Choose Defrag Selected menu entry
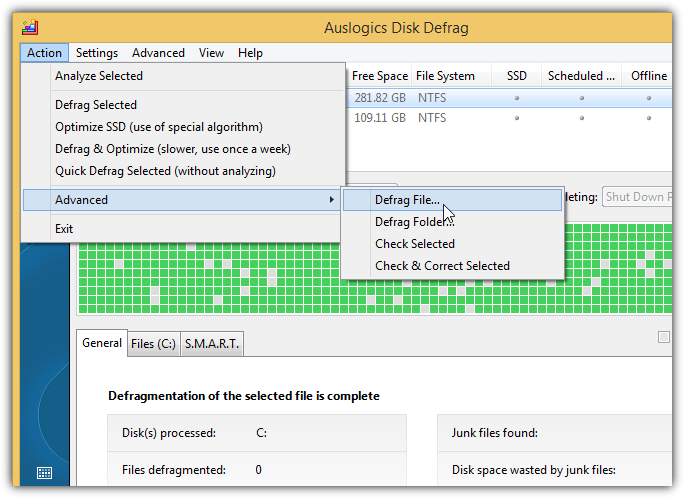 [183, 105]
